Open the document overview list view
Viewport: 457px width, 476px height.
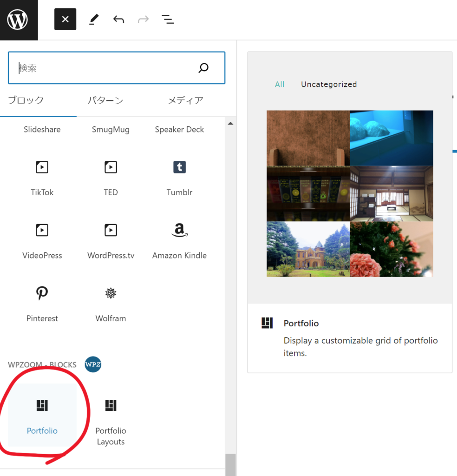(167, 20)
